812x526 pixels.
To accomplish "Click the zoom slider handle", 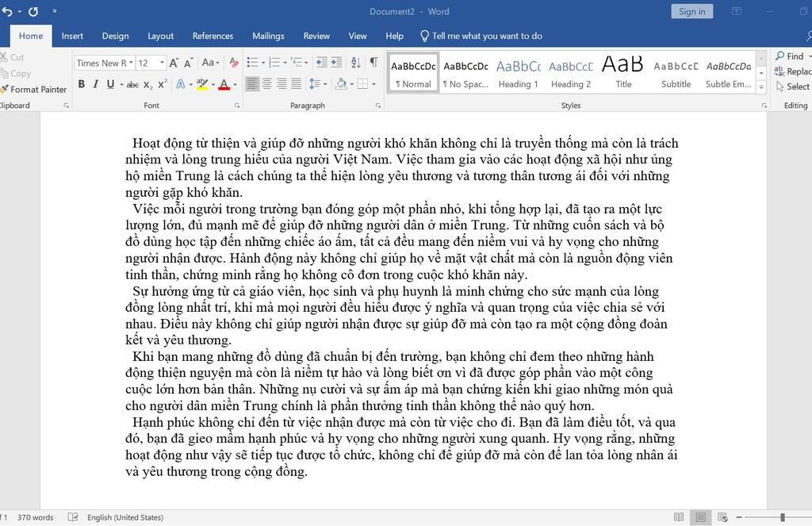I will pos(783,517).
